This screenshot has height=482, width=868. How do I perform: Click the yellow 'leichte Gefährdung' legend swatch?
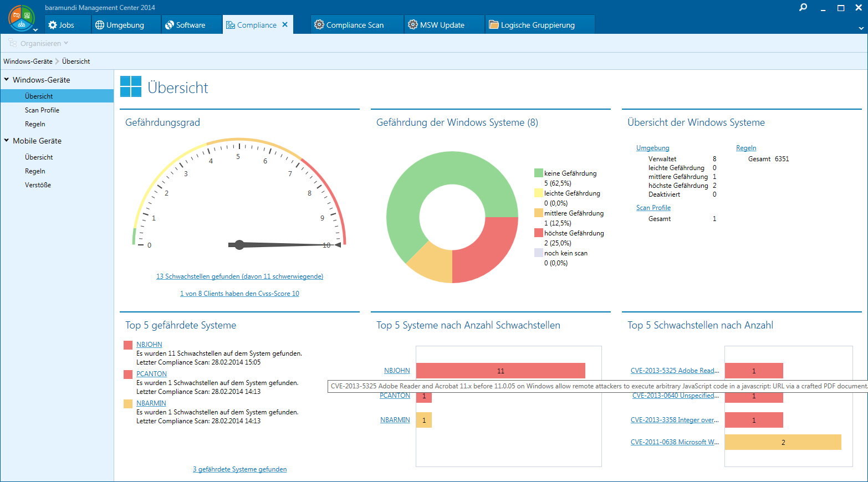[x=539, y=193]
